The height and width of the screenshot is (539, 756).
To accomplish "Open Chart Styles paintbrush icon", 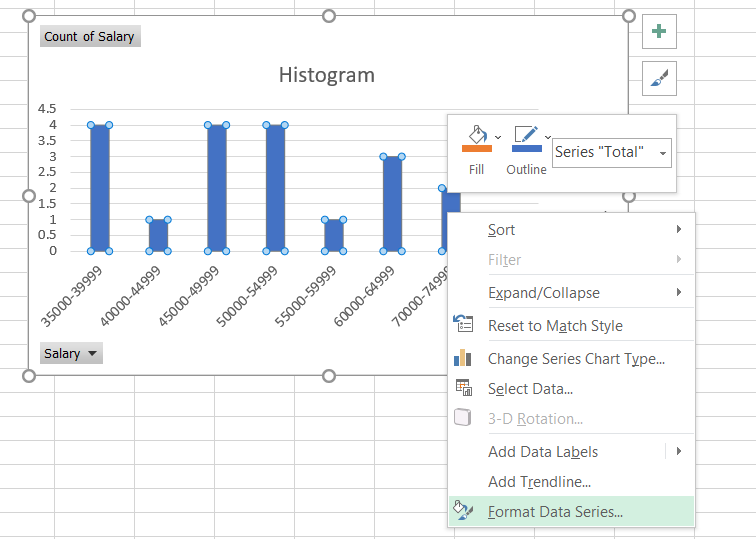I will click(x=658, y=78).
